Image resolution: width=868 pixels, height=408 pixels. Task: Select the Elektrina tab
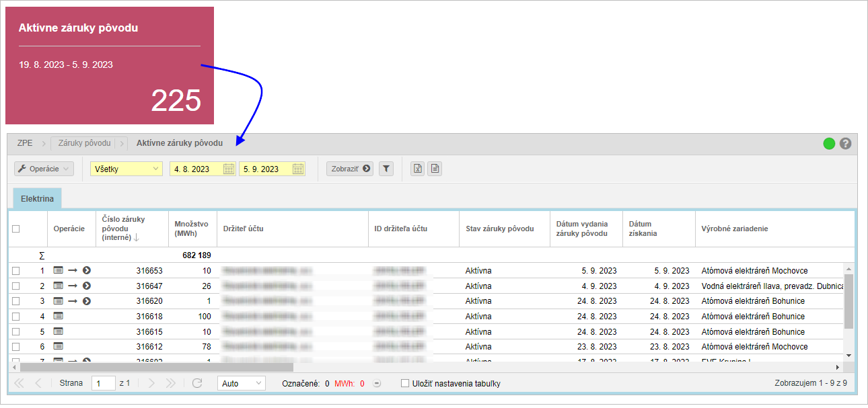(x=38, y=199)
